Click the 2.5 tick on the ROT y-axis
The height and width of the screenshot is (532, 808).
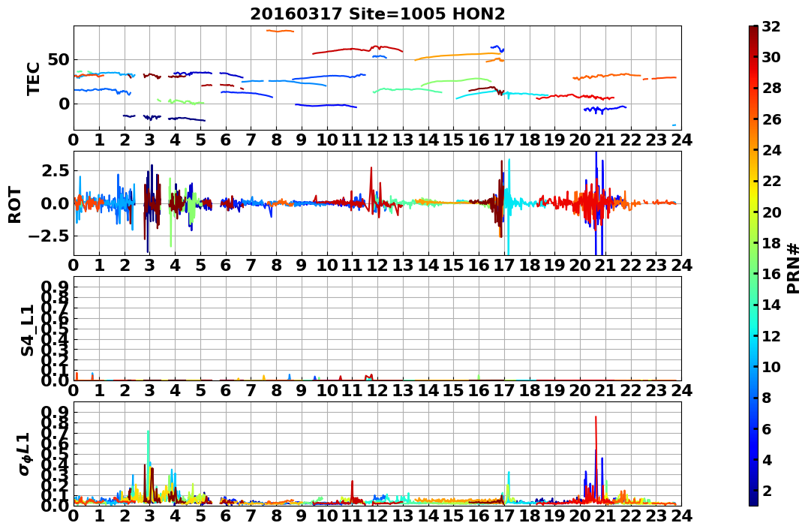[55, 170]
